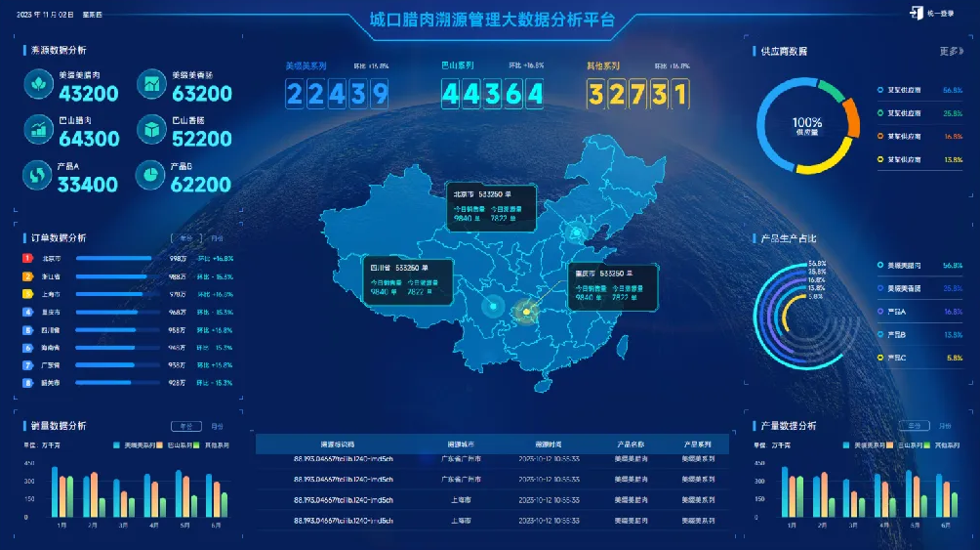Click rank badge 2 for 浙江省

(27, 275)
